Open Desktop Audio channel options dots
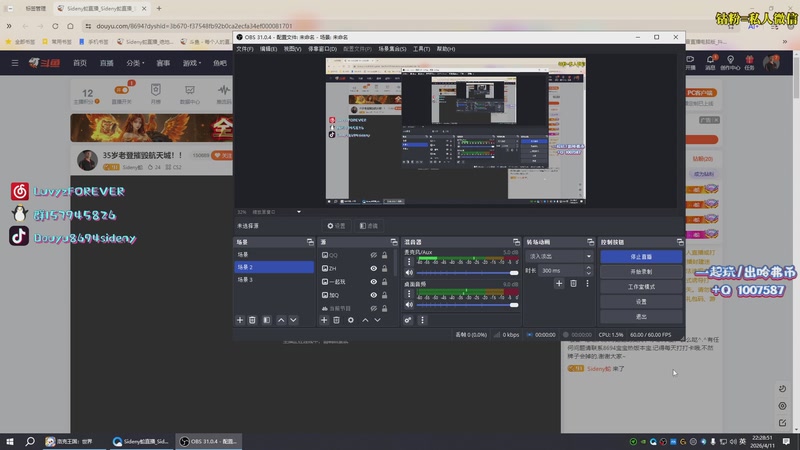 point(409,294)
